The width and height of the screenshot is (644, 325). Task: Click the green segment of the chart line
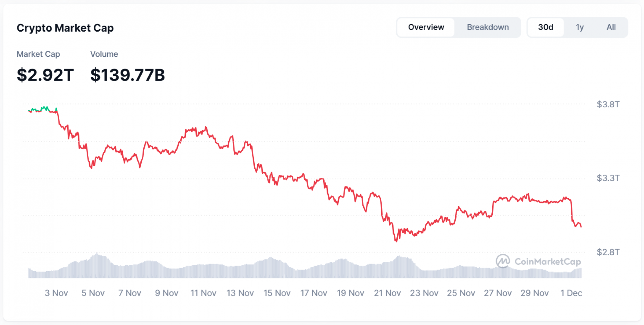point(45,108)
